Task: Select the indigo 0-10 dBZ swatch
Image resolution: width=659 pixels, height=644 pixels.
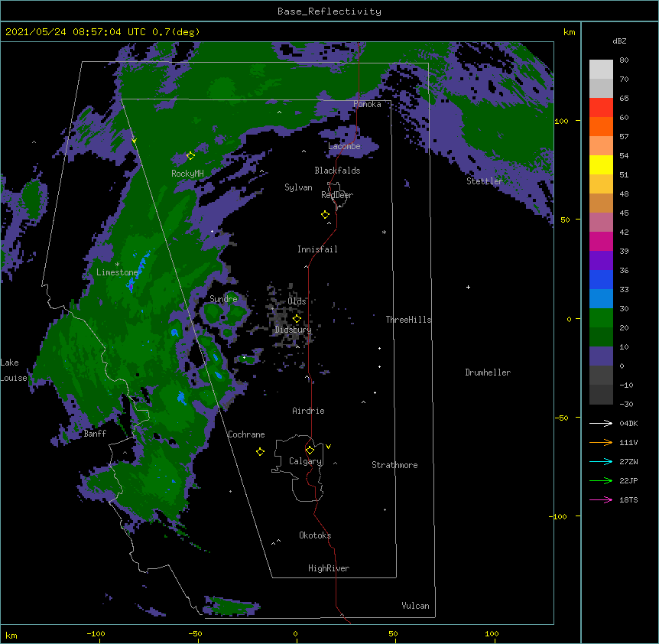Action: click(601, 356)
